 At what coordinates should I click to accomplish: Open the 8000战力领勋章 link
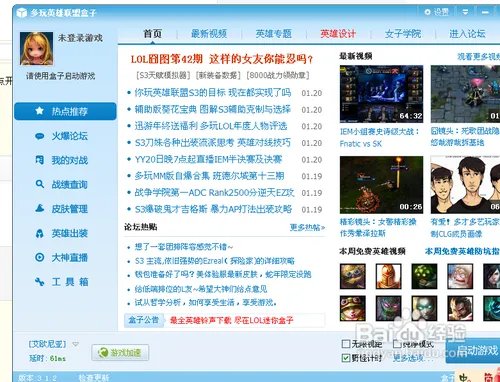point(278,75)
